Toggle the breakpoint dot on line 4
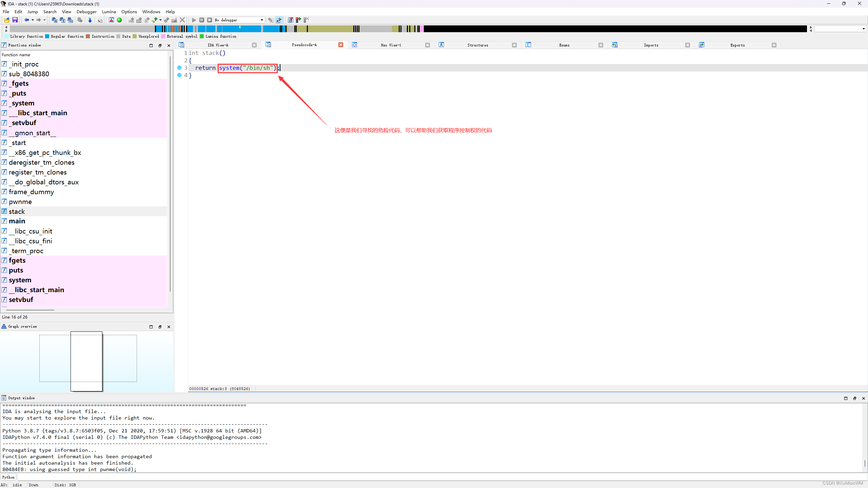Viewport: 868px width, 488px height. (x=179, y=75)
